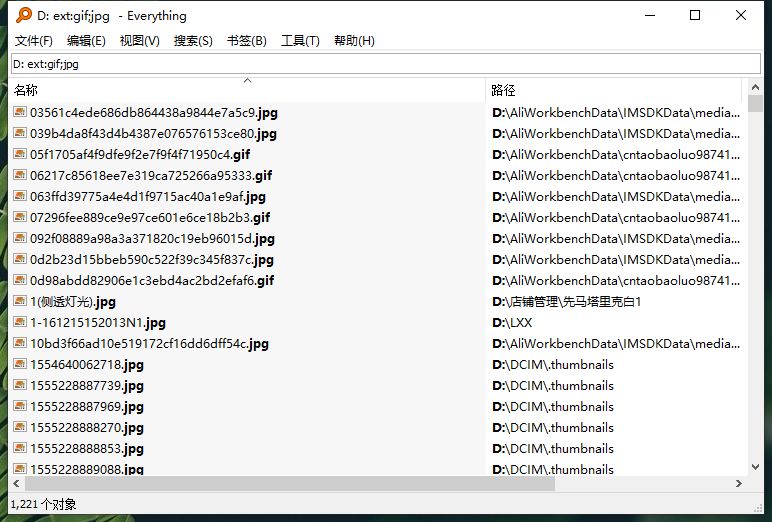
Task: Focus the search box with ext:gif;jpg
Action: (386, 64)
